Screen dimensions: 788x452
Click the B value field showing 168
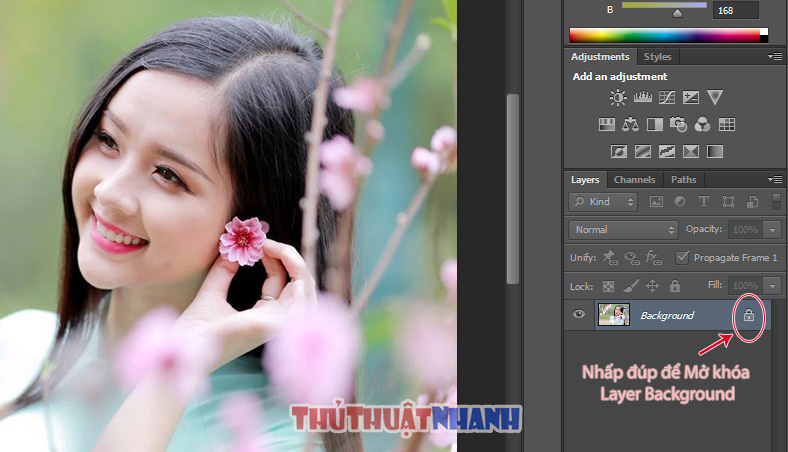pos(735,10)
